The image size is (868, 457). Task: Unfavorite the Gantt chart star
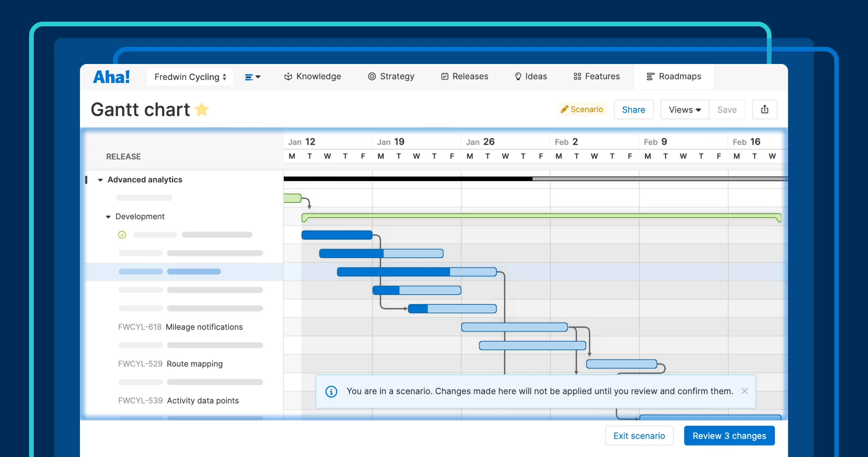point(202,109)
